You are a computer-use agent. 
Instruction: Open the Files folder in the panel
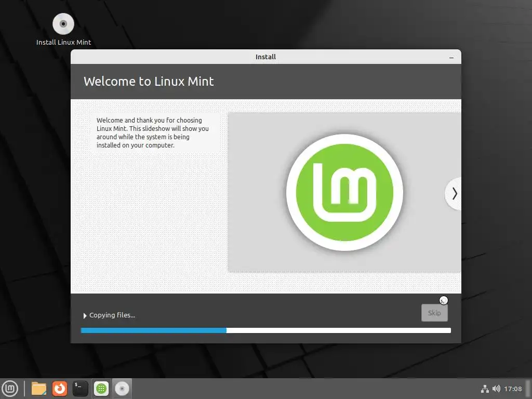tap(38, 389)
